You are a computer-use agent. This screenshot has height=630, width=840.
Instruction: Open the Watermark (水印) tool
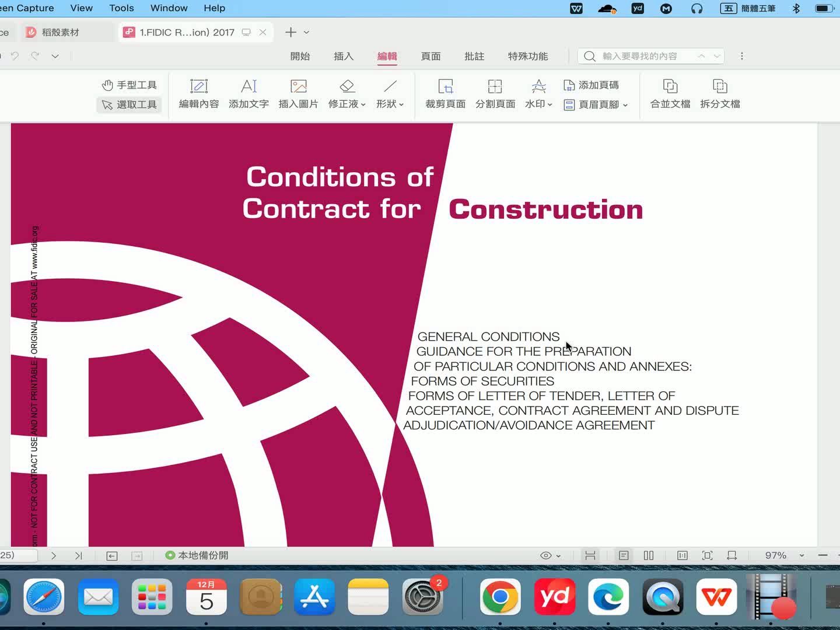click(x=538, y=94)
